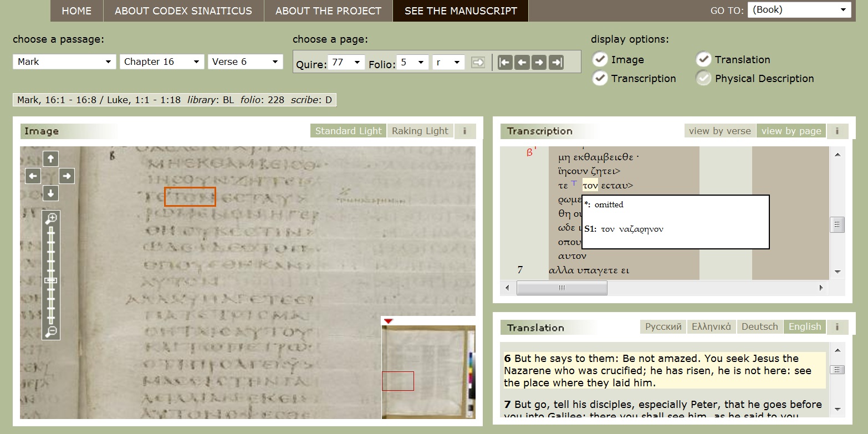Open the Chapter 16 dropdown
Image resolution: width=868 pixels, height=434 pixels.
pyautogui.click(x=161, y=62)
